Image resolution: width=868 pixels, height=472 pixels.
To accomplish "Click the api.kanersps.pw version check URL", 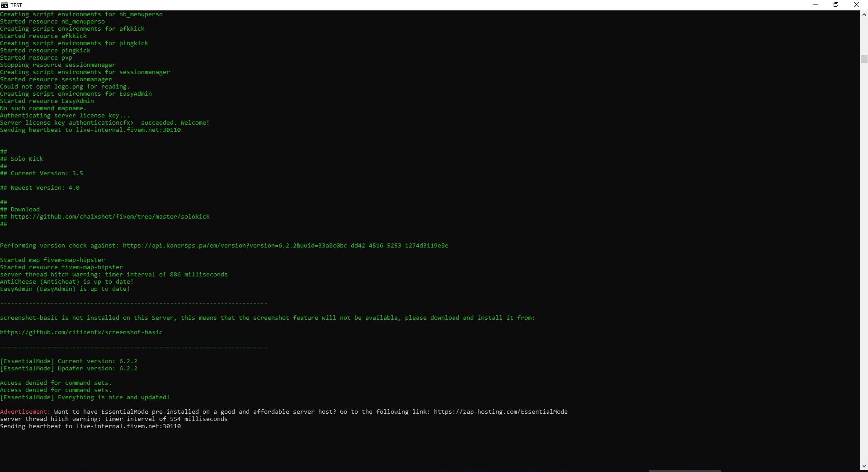I will [x=286, y=246].
